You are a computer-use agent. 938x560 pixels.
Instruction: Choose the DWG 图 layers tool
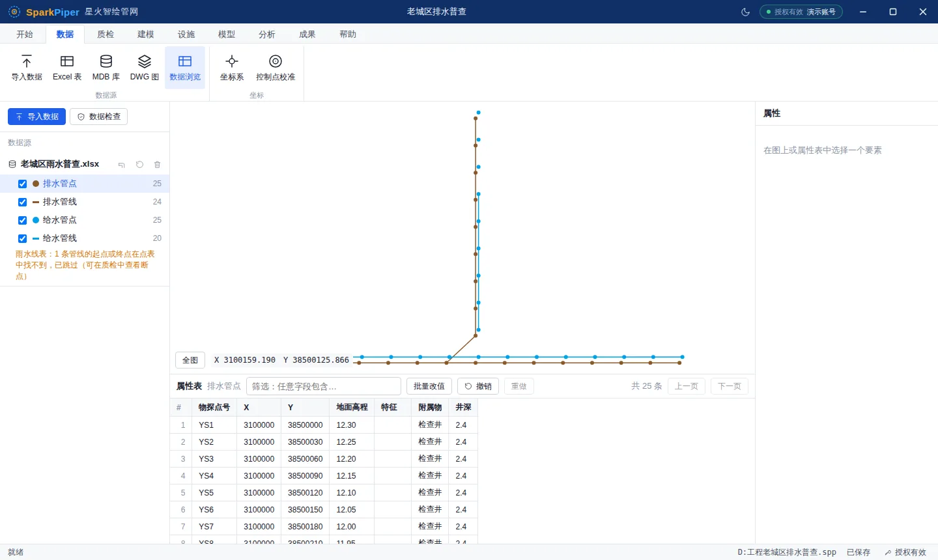[x=145, y=68]
